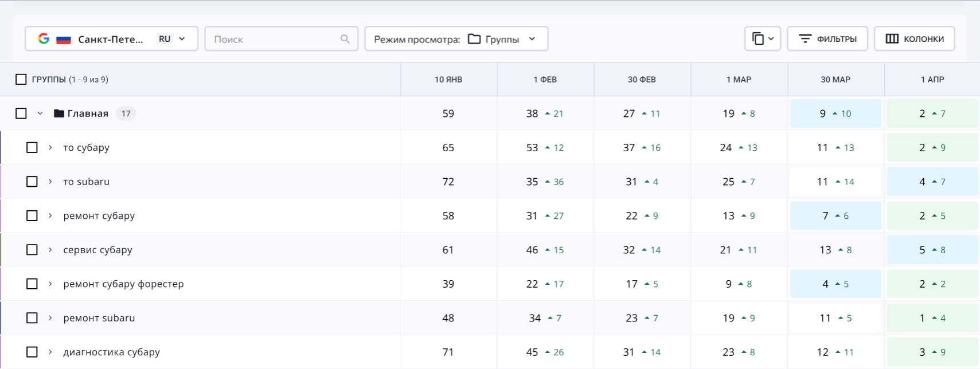Click the 10 ЯНВ value 39 for ремонт субару форестер

(x=448, y=284)
